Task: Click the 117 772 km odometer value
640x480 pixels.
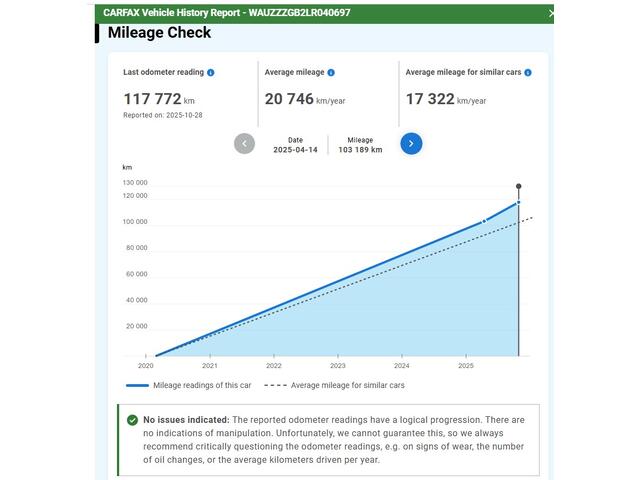Action: [x=159, y=99]
